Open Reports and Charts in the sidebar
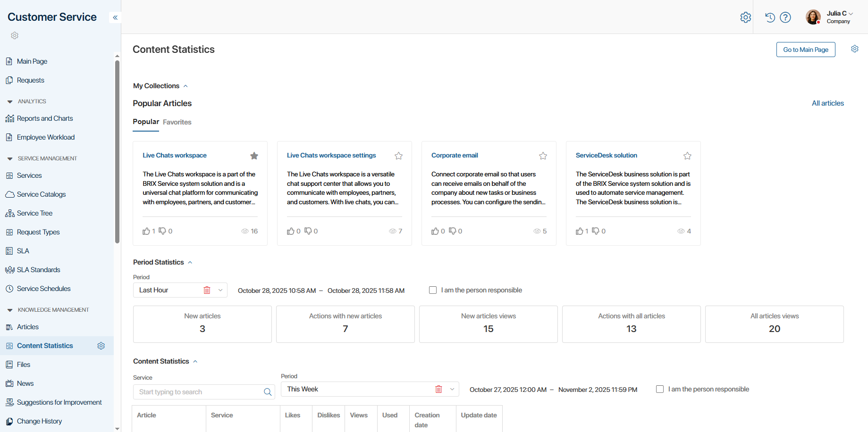Viewport: 868px width, 432px height. tap(45, 118)
